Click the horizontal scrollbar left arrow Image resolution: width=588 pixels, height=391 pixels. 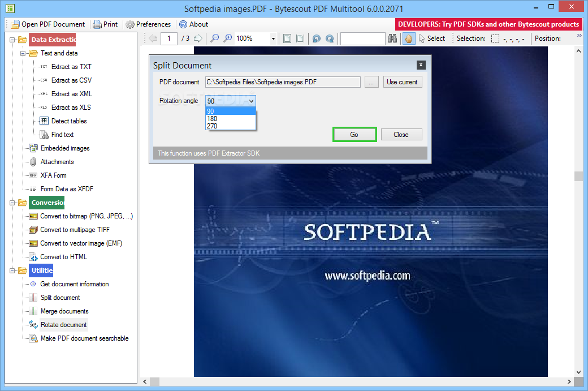click(x=145, y=381)
